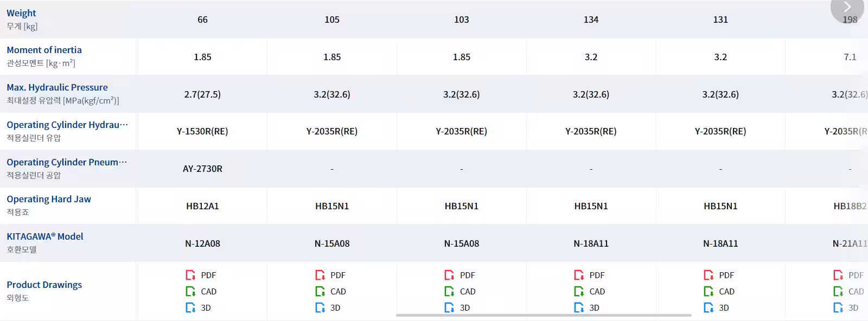Open PDF drawing in the 105 kg column
Image resolution: width=868 pixels, height=321 pixels.
(x=330, y=275)
